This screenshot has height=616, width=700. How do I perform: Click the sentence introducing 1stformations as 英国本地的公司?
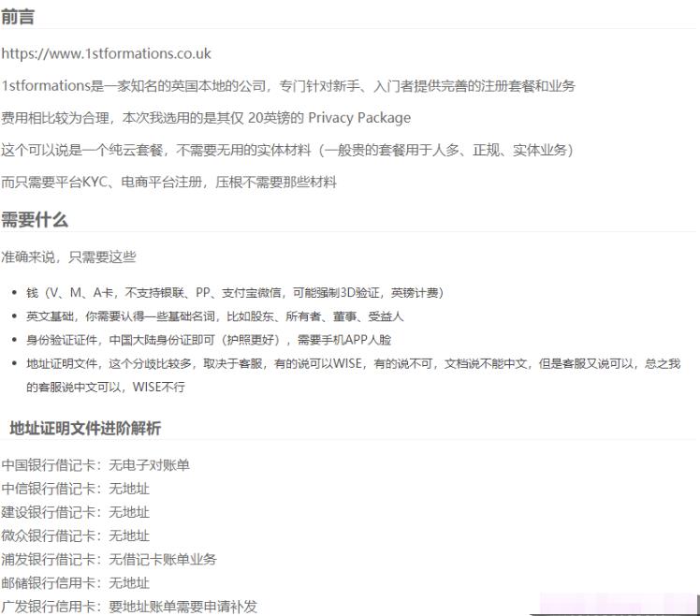(288, 86)
